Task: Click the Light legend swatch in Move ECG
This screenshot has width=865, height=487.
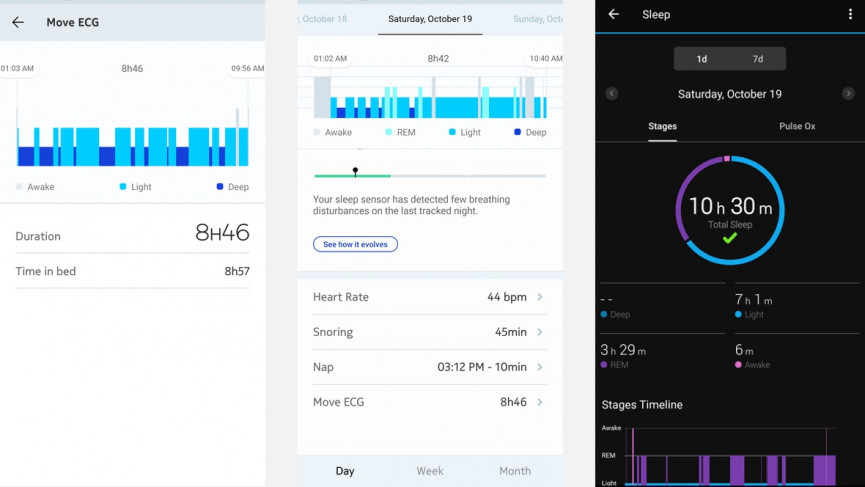Action: pyautogui.click(x=123, y=186)
